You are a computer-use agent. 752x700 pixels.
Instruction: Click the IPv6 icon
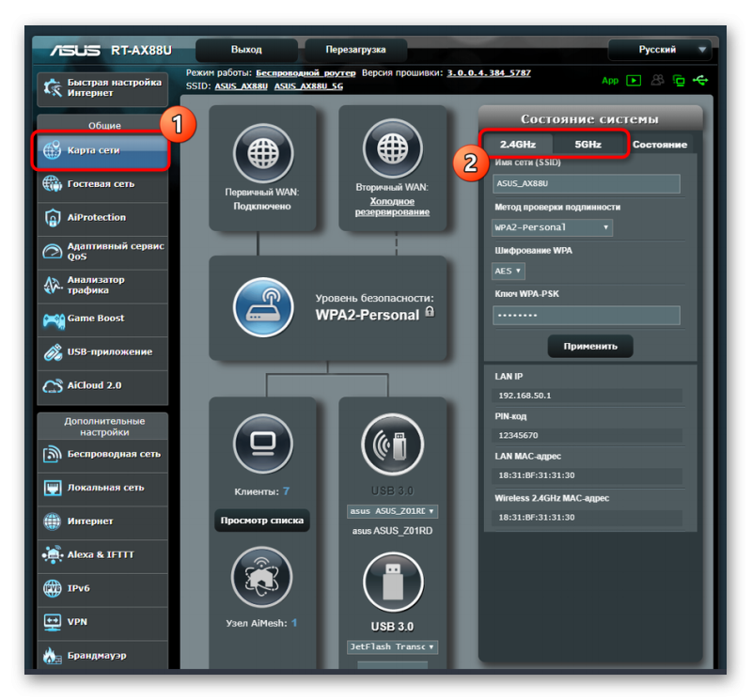point(53,588)
